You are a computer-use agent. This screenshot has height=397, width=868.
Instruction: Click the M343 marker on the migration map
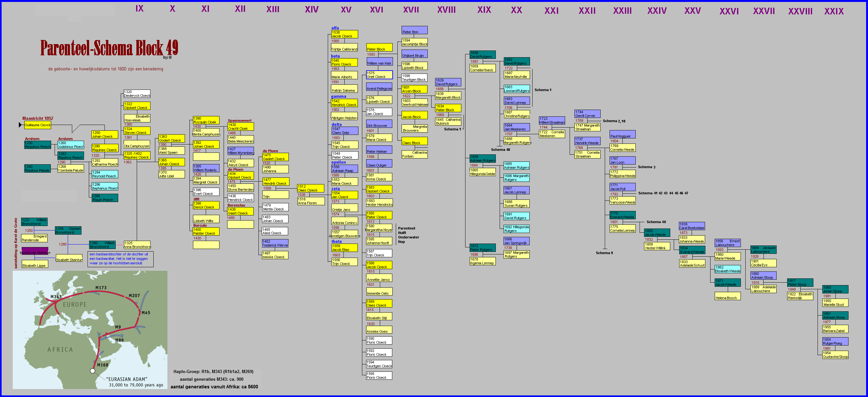pyautogui.click(x=56, y=297)
